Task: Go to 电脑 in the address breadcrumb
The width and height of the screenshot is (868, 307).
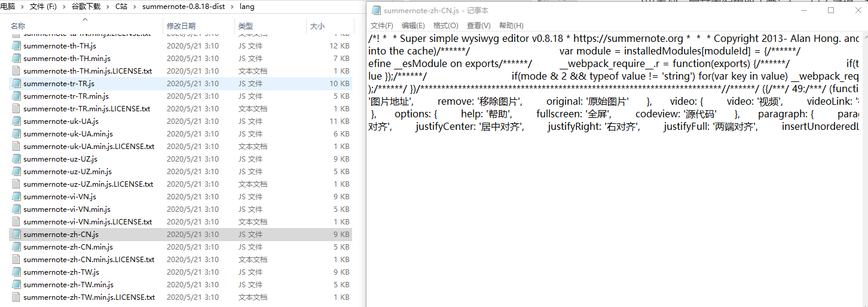Action: 8,7
